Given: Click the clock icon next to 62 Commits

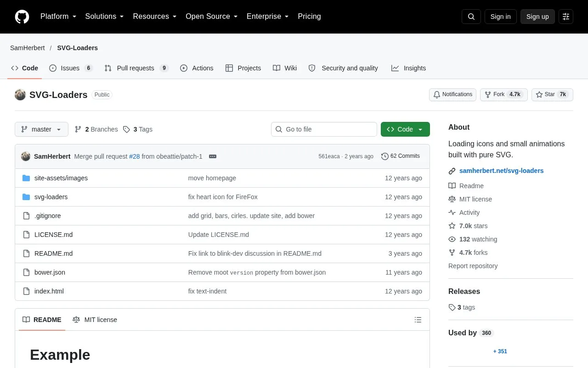Looking at the screenshot, I should [x=385, y=156].
